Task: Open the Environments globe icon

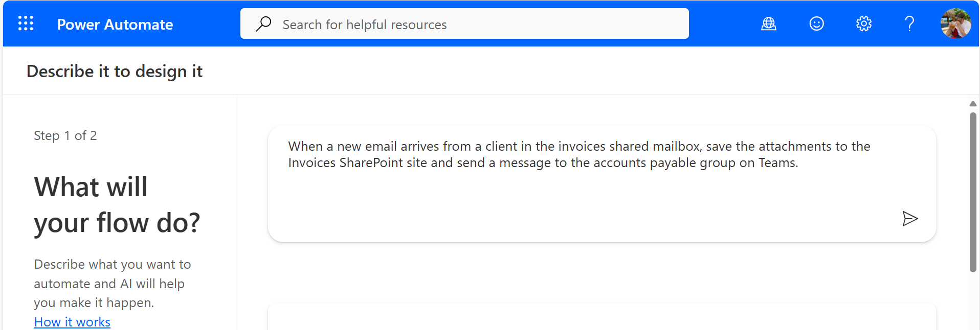Action: (x=768, y=23)
